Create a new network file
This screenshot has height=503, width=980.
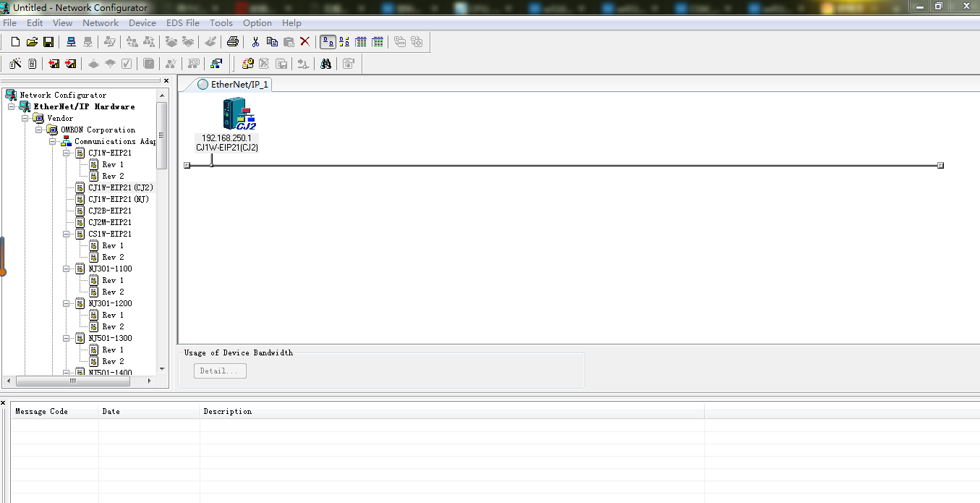pos(15,42)
